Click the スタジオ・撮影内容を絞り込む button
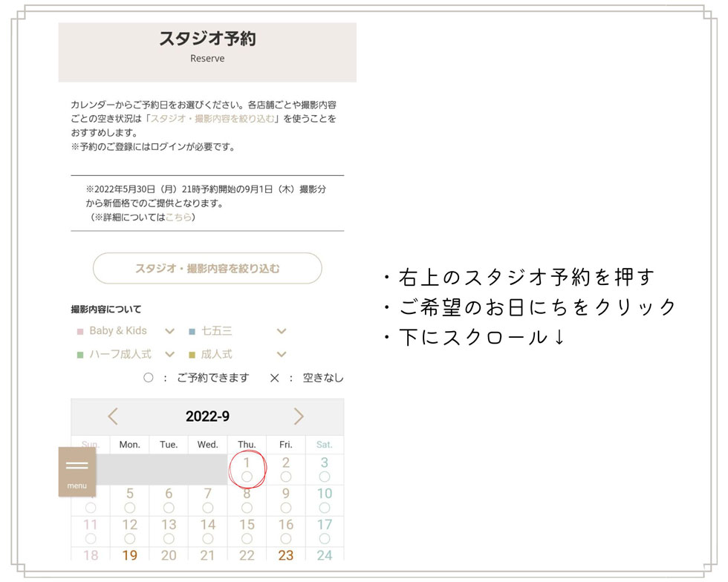 point(207,269)
